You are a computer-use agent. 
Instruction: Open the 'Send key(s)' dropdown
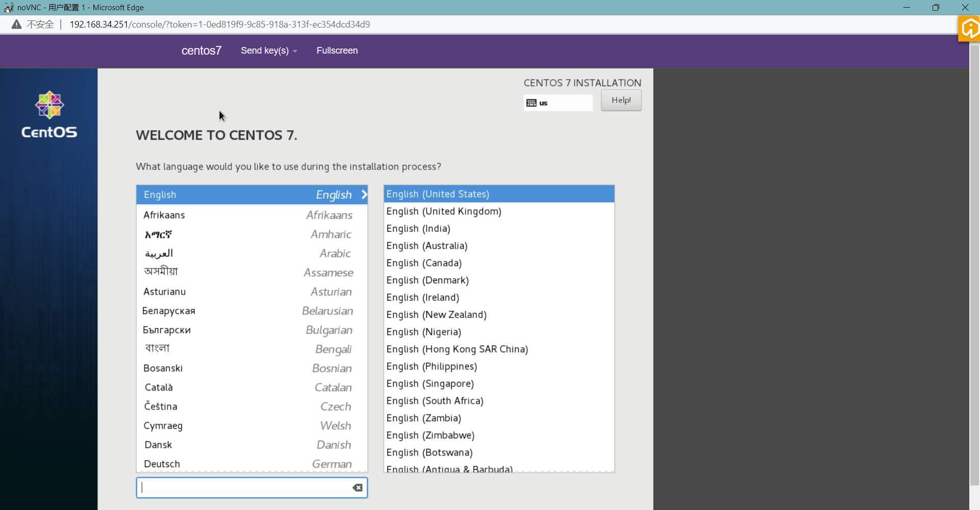(269, 51)
